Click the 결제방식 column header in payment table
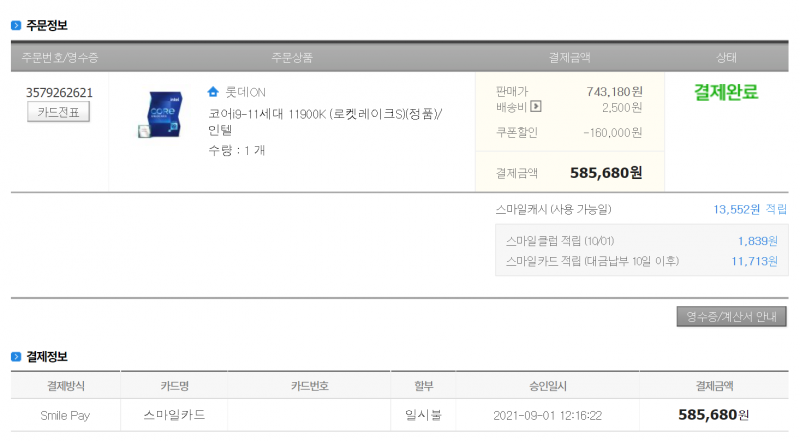The image size is (800, 441). (66, 386)
